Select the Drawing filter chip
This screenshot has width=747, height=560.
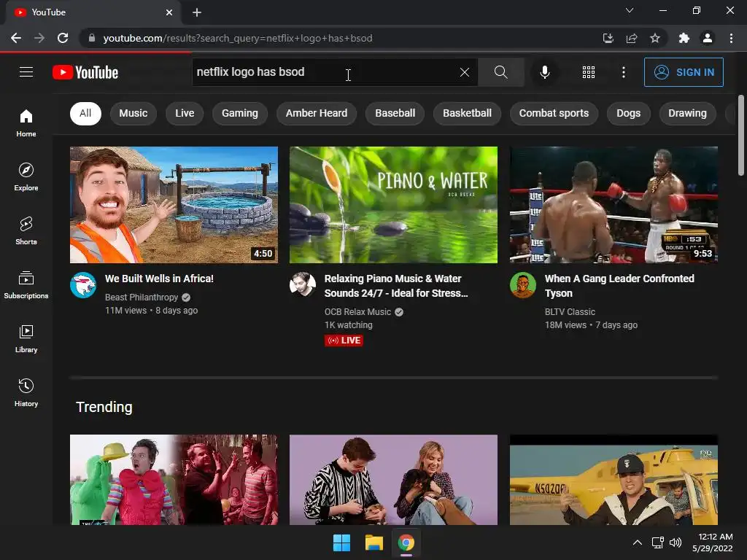click(x=687, y=113)
